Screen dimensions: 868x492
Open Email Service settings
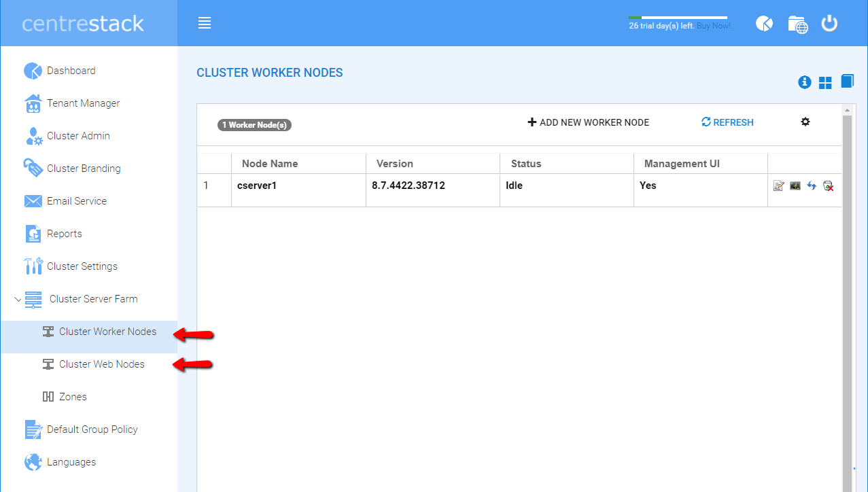[77, 201]
